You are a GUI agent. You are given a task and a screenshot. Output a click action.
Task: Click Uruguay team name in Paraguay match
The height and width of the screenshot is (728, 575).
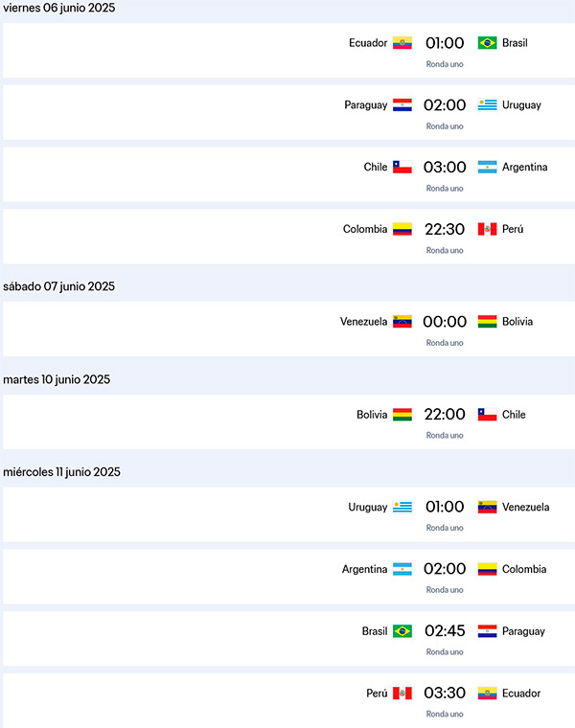point(521,105)
